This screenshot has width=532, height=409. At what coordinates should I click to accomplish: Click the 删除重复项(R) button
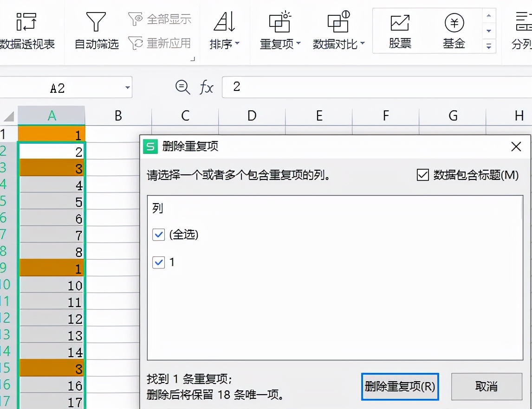click(x=400, y=387)
